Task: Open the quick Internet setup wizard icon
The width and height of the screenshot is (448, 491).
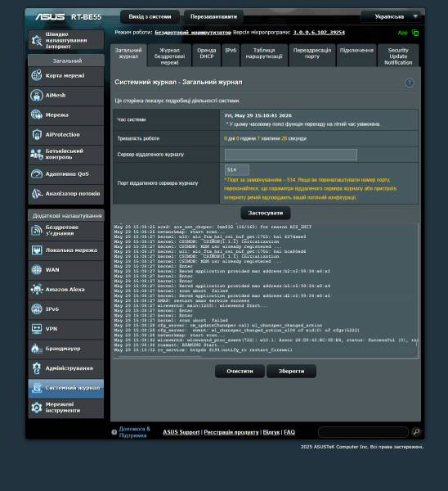Action: click(x=37, y=40)
